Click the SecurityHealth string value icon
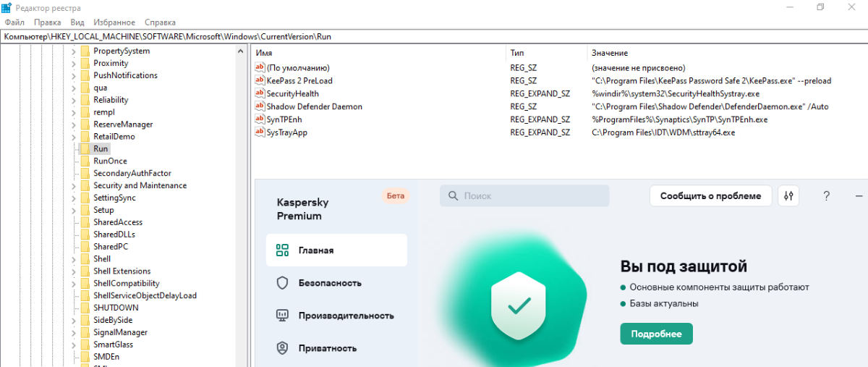 pyautogui.click(x=260, y=93)
